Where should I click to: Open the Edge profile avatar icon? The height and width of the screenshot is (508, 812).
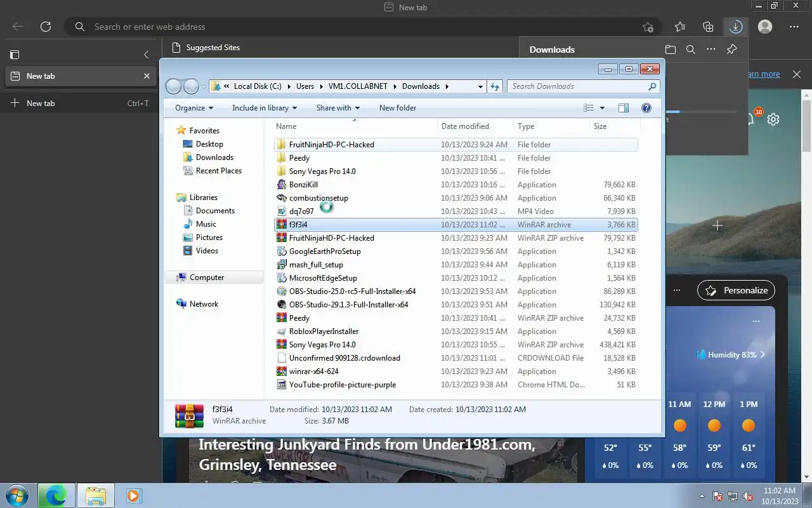765,27
